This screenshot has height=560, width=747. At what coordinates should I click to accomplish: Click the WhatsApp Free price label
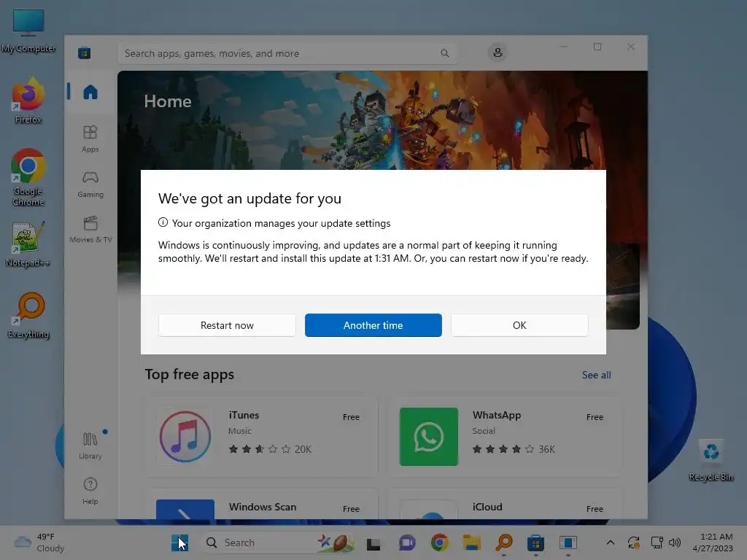[x=595, y=417]
